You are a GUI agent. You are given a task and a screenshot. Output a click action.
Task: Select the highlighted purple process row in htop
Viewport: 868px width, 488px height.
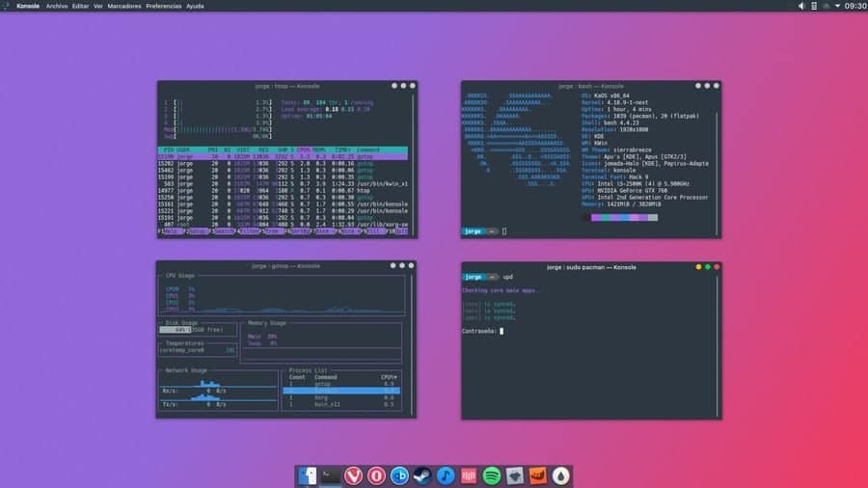(x=283, y=156)
